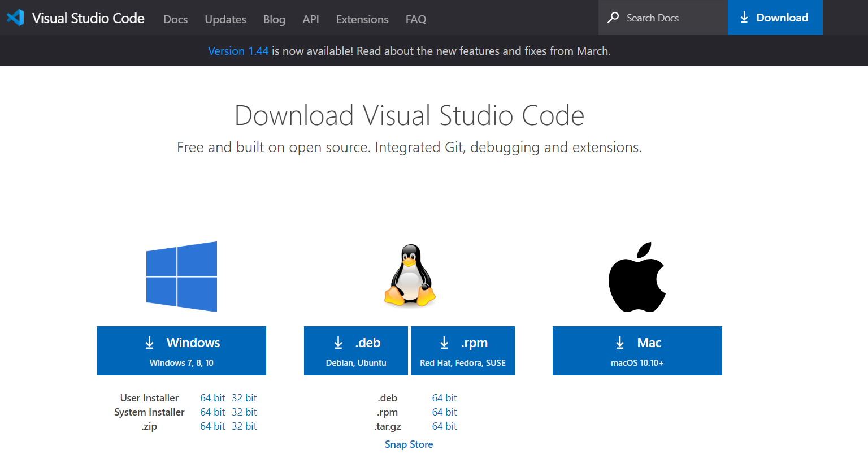The height and width of the screenshot is (454, 868).
Task: Select Linux .rpm 64 bit link
Action: (x=445, y=412)
